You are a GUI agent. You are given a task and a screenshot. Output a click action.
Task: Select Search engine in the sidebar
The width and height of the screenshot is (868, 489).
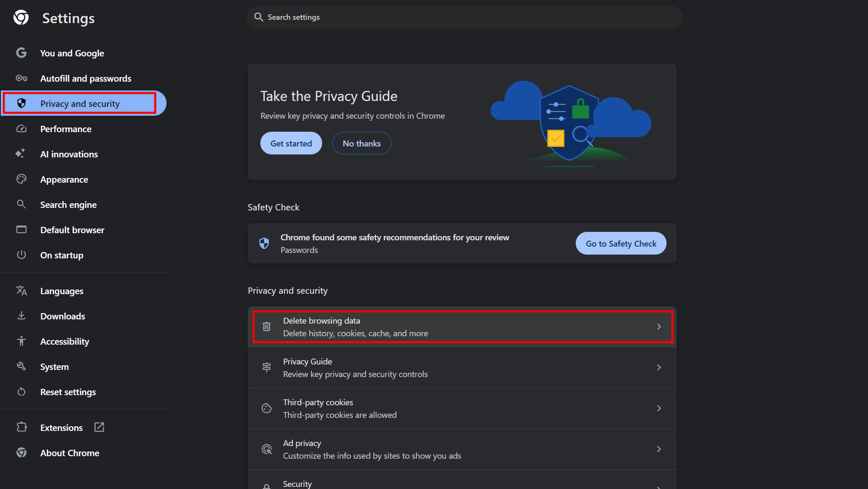click(69, 205)
